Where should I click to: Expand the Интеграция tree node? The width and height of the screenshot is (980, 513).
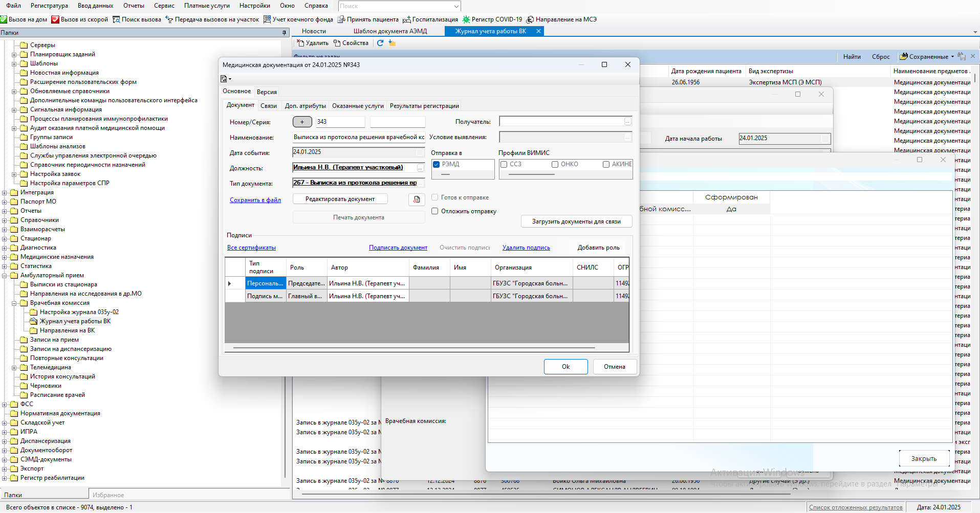5,192
